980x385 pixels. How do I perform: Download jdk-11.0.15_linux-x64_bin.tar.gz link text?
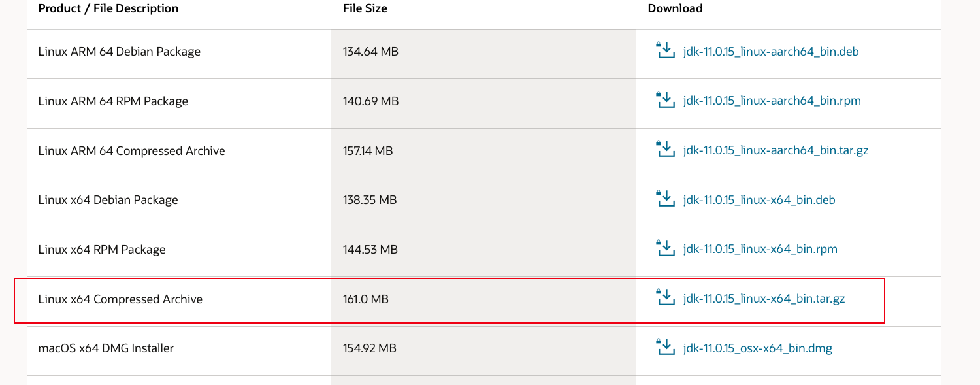[x=764, y=299]
